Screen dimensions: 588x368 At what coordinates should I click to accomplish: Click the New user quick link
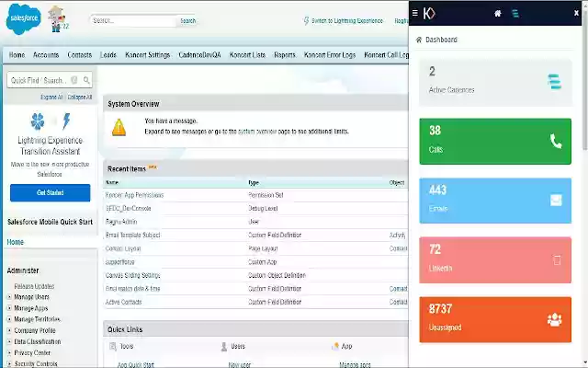(239, 364)
